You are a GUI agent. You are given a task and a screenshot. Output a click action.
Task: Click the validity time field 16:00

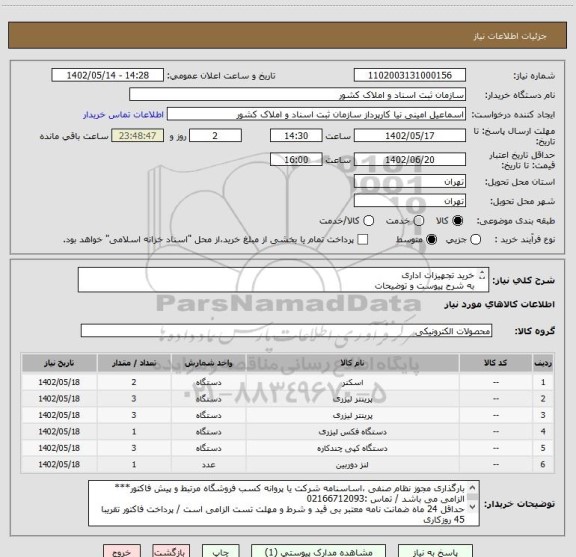click(x=296, y=159)
